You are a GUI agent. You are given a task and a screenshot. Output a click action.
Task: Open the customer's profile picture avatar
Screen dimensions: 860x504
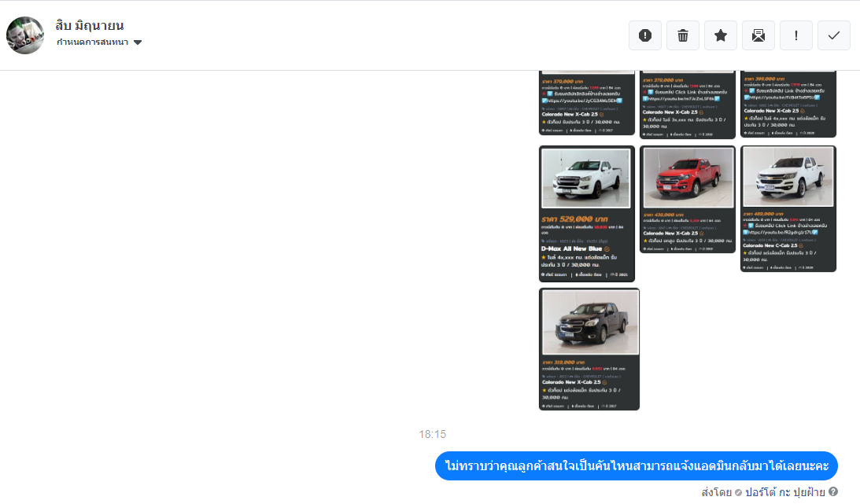25,35
